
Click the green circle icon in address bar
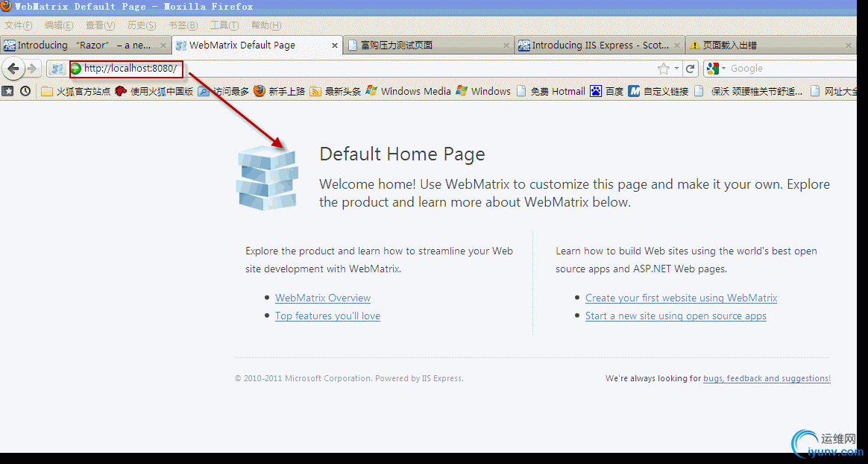coord(75,69)
